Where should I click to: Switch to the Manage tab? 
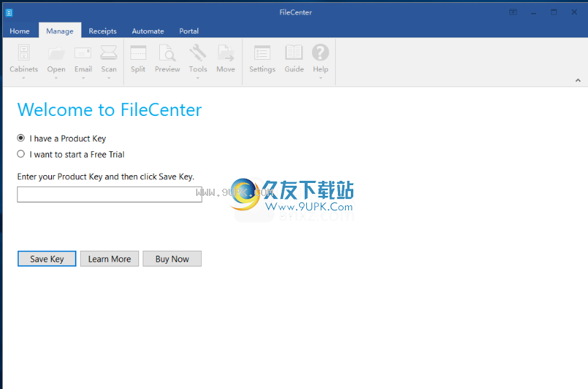point(60,31)
